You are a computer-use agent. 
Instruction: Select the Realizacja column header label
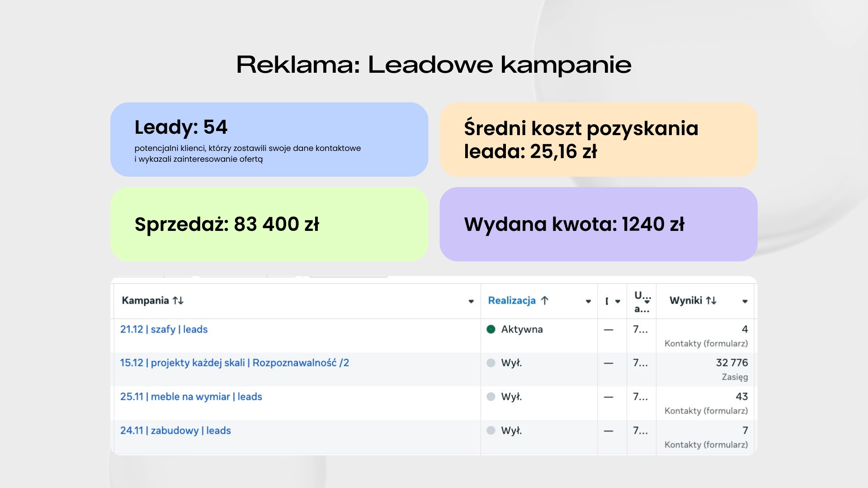pyautogui.click(x=511, y=300)
